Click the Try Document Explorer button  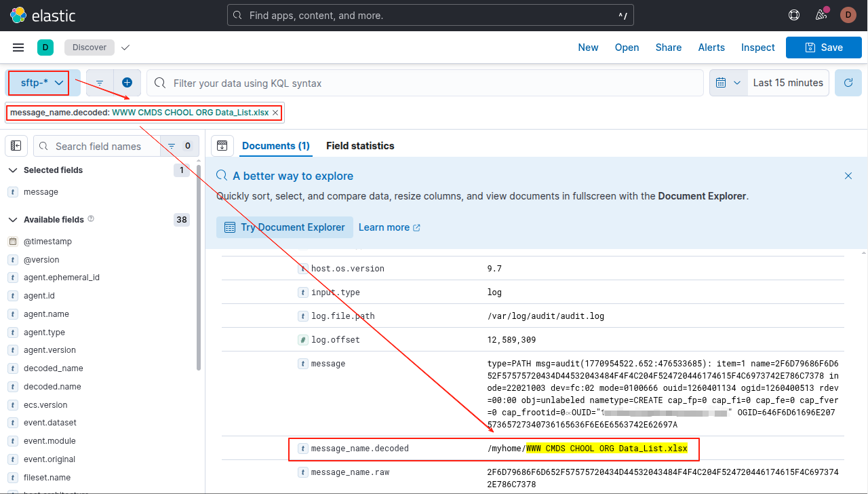pos(285,227)
